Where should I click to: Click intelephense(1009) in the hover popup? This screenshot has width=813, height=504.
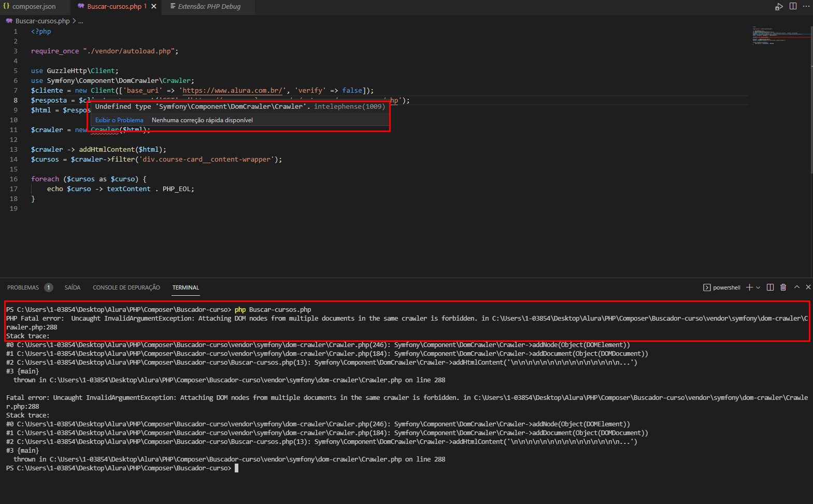pos(349,107)
